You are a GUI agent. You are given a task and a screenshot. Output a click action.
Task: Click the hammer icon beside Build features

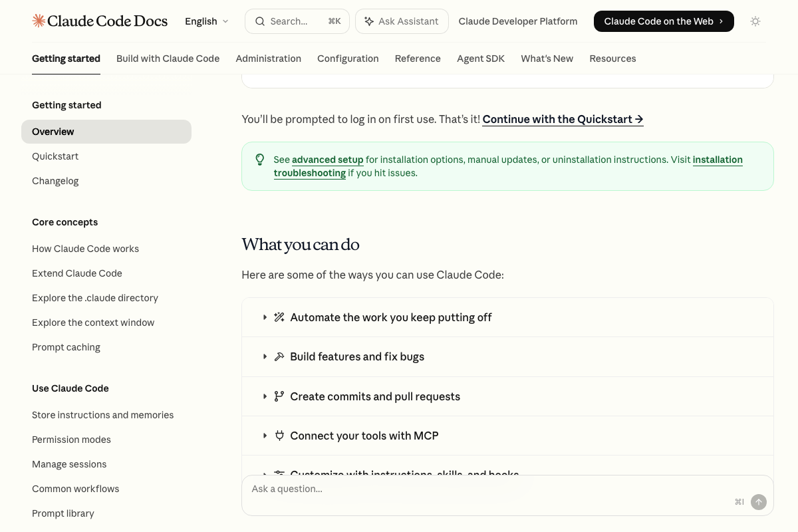(279, 356)
